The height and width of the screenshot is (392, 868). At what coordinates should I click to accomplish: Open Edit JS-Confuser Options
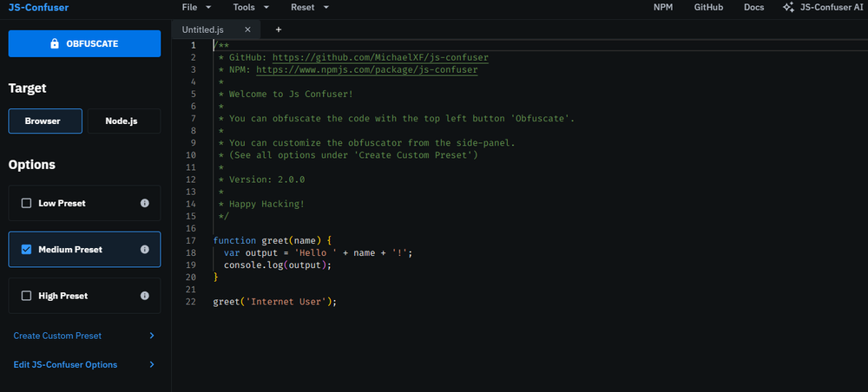tap(85, 364)
